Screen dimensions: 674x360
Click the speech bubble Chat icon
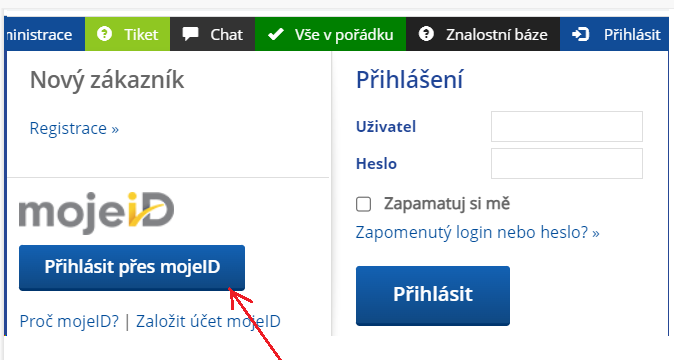190,34
